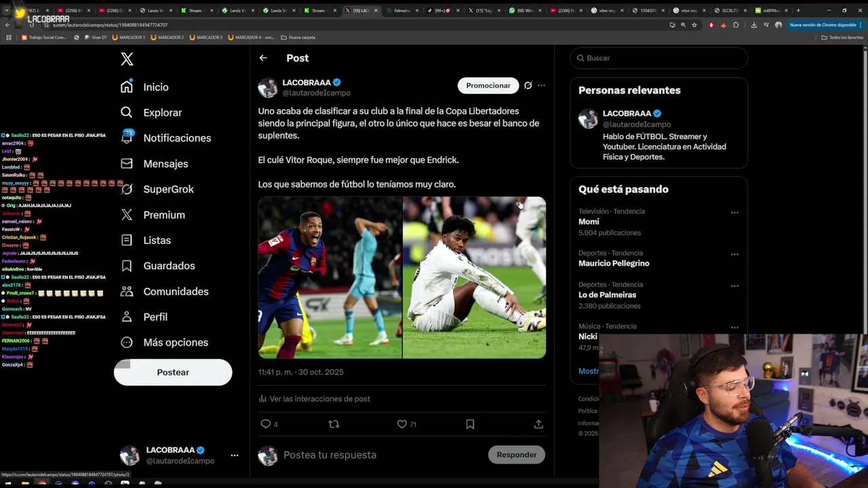Click the browser address bar URL
This screenshot has width=868, height=488.
(x=111, y=25)
